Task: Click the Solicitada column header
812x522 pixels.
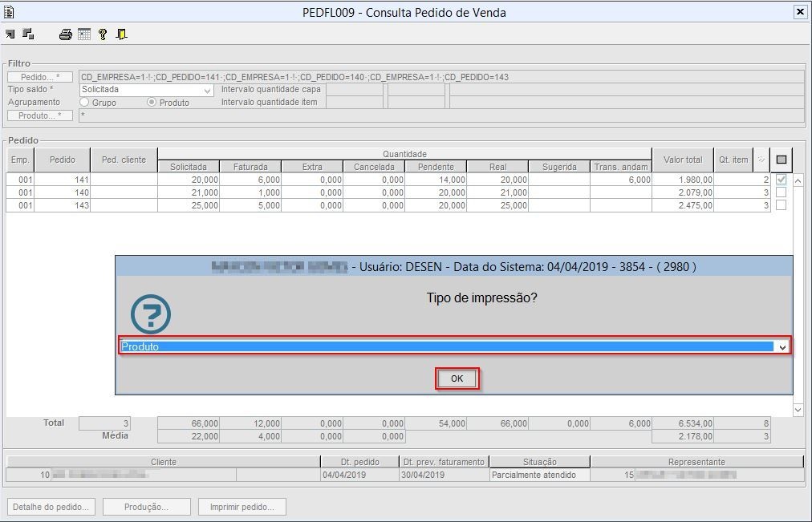Action: (x=189, y=167)
